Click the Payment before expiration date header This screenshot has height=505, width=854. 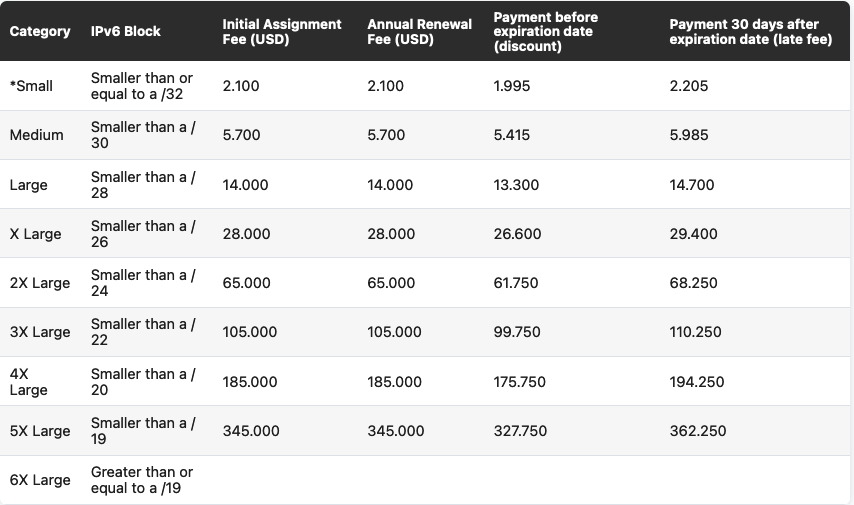543,31
